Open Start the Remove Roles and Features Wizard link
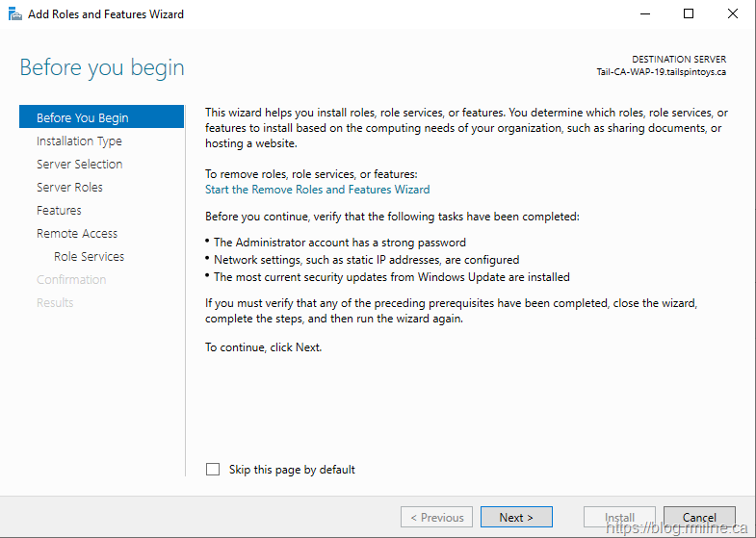Image resolution: width=756 pixels, height=538 pixels. coord(317,190)
